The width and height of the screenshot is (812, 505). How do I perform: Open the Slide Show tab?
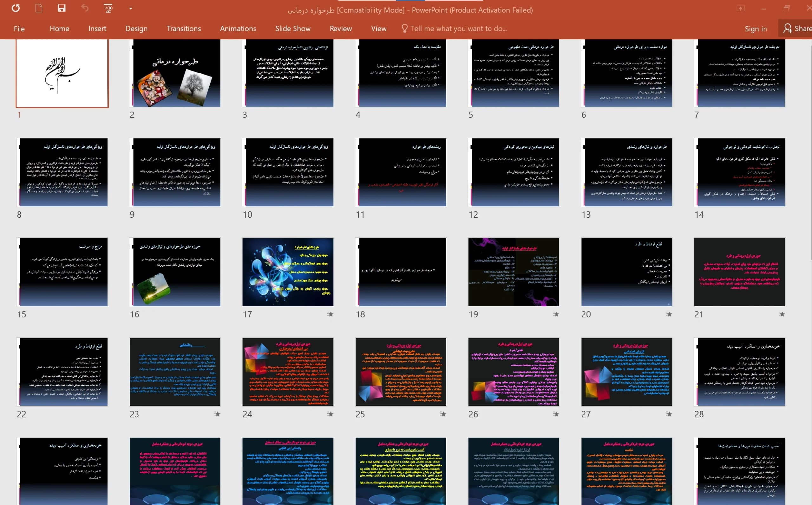click(x=293, y=29)
